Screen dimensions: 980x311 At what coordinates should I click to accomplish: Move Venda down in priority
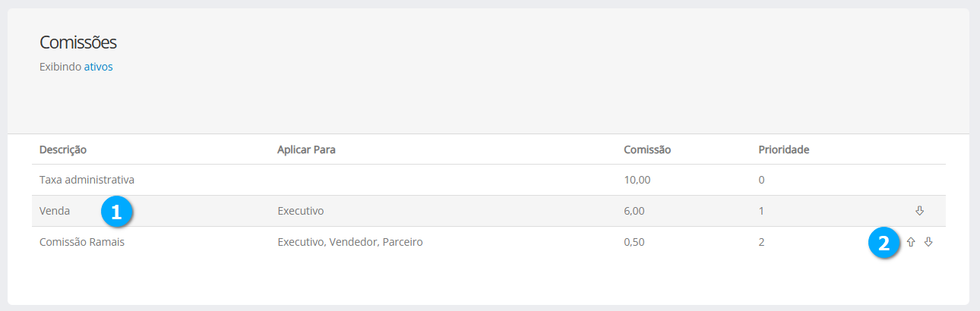click(919, 210)
